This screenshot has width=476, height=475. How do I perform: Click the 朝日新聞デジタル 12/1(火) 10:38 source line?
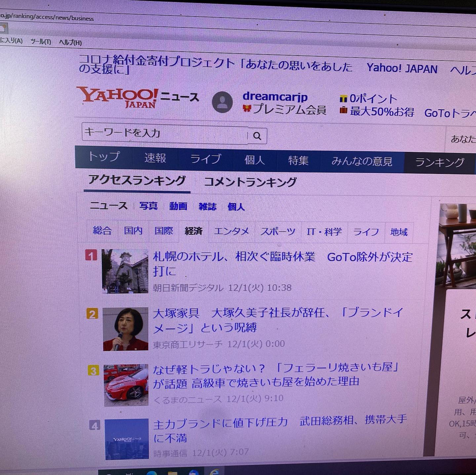[x=222, y=287]
